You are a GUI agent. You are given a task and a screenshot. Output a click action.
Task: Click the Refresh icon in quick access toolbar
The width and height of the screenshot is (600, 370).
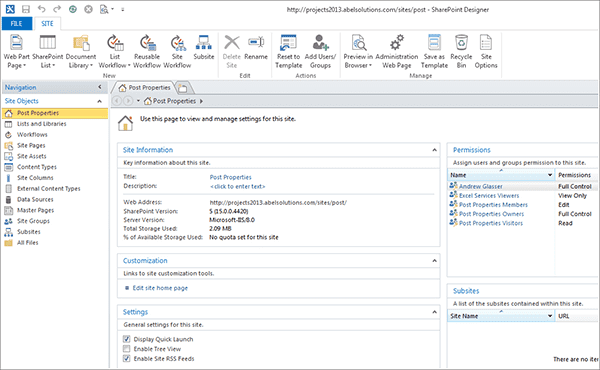pyautogui.click(x=73, y=9)
